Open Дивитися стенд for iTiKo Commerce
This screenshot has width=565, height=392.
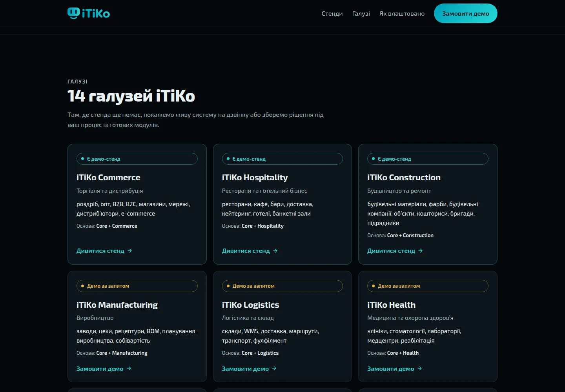(x=104, y=251)
